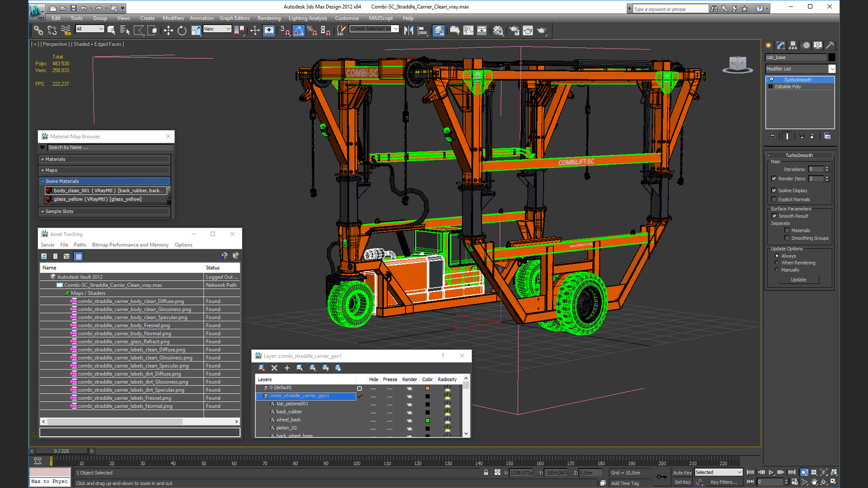Open Bitmap Performance and Memory menu
Image resolution: width=868 pixels, height=488 pixels.
click(x=130, y=245)
